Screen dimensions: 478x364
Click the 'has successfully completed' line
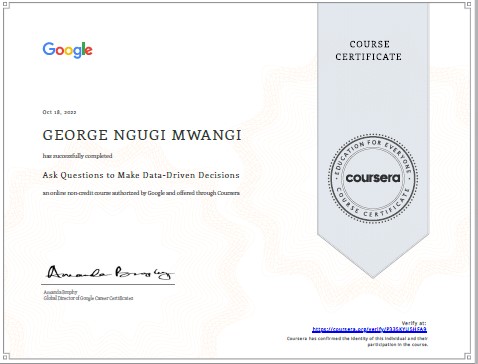pyautogui.click(x=77, y=156)
